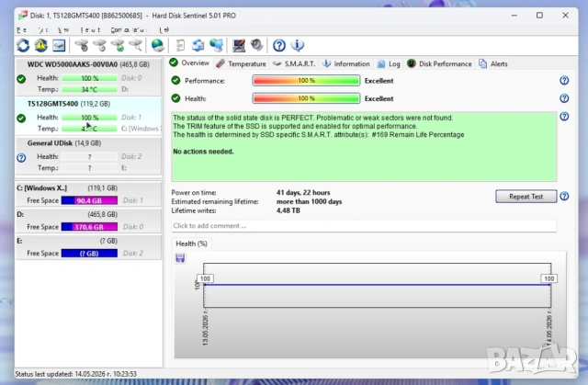
Task: Open the Configuration menu
Action: click(128, 30)
